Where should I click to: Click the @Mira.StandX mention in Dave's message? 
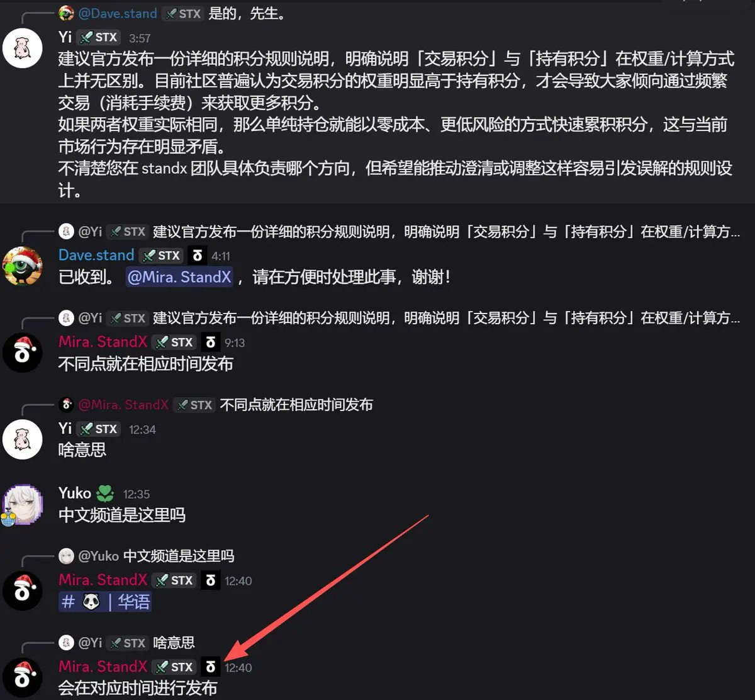tap(179, 278)
